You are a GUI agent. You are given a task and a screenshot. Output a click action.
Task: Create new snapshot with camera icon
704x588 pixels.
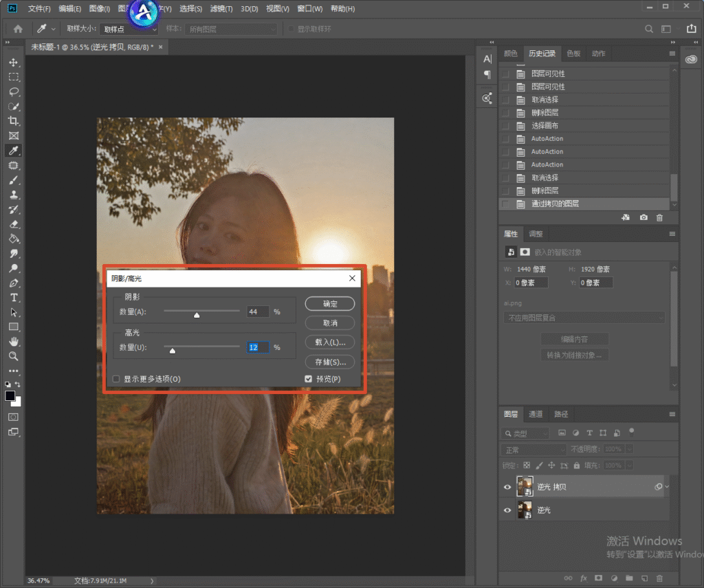pyautogui.click(x=643, y=217)
